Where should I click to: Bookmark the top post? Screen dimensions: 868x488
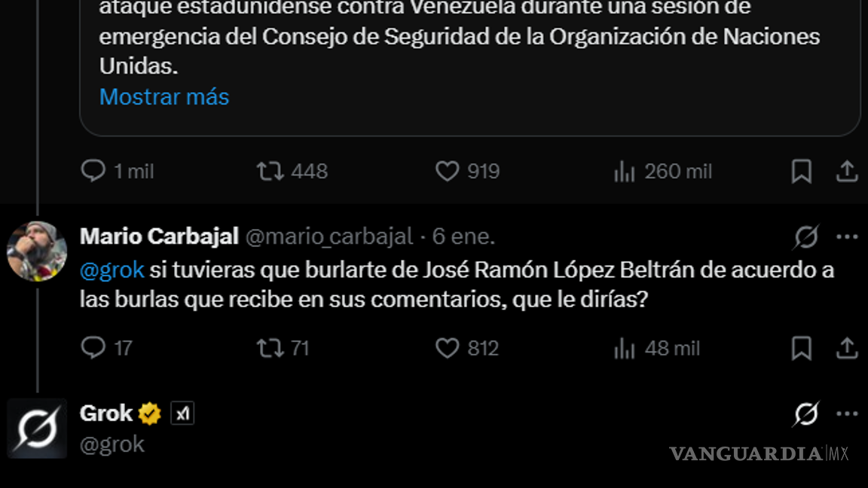point(801,171)
